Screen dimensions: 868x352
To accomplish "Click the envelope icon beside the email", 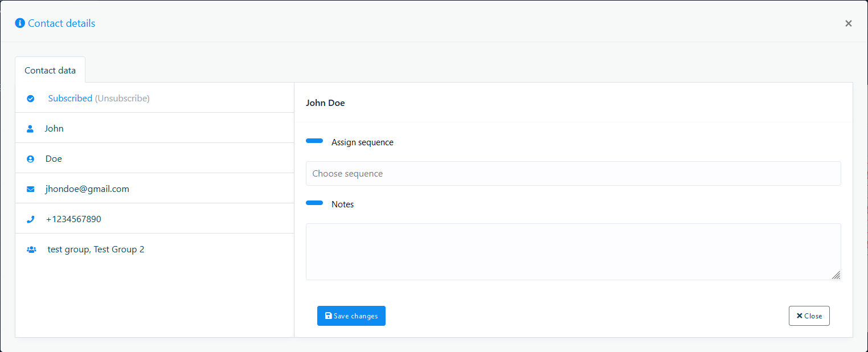I will [x=31, y=189].
